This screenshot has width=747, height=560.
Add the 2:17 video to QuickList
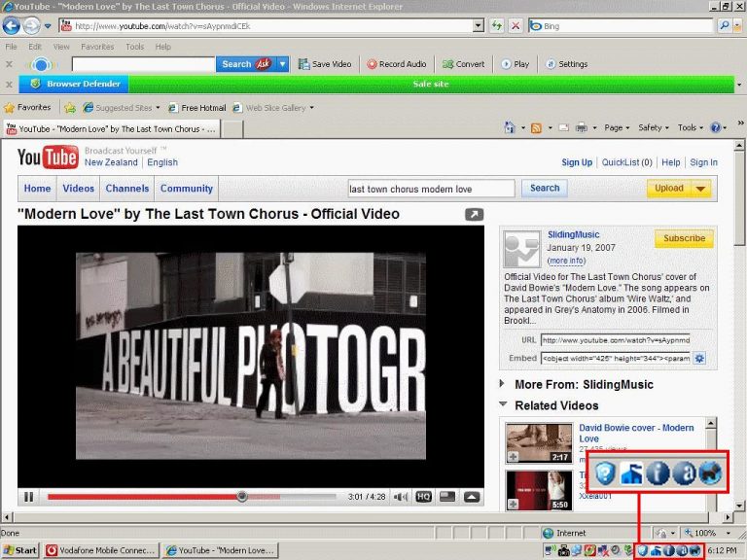point(514,457)
